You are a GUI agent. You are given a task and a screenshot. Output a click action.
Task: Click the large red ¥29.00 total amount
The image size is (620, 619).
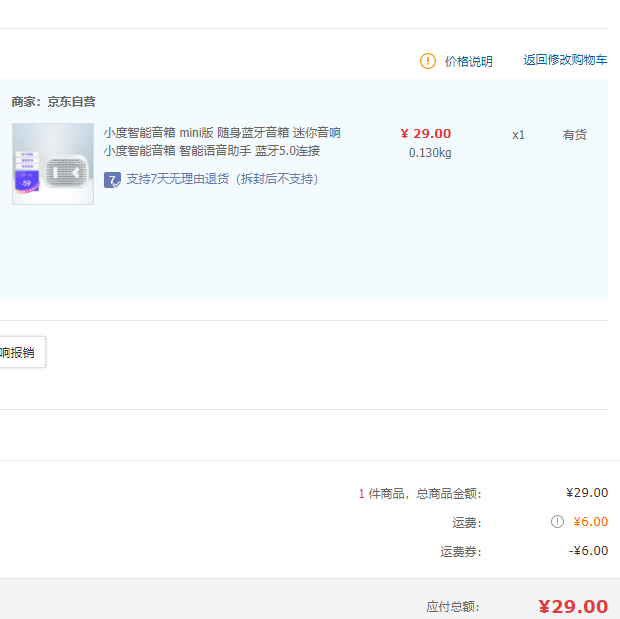pyautogui.click(x=572, y=607)
